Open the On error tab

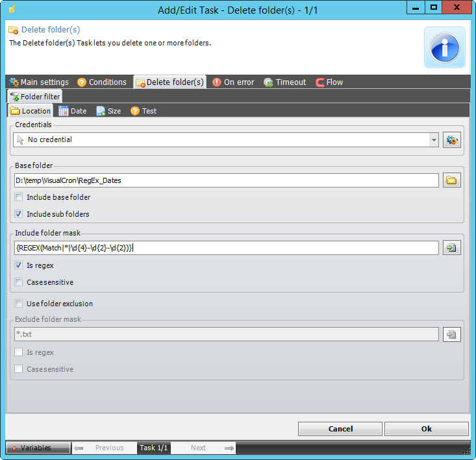pyautogui.click(x=233, y=82)
